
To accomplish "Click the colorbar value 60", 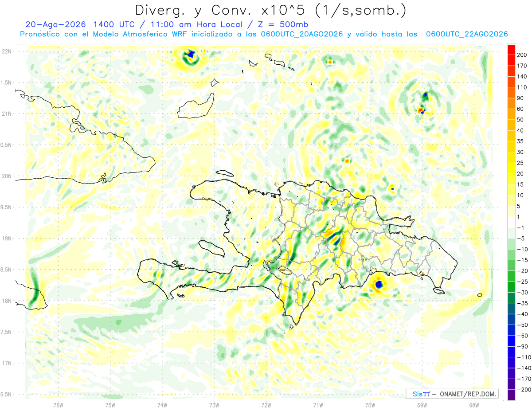I will click(520, 109).
